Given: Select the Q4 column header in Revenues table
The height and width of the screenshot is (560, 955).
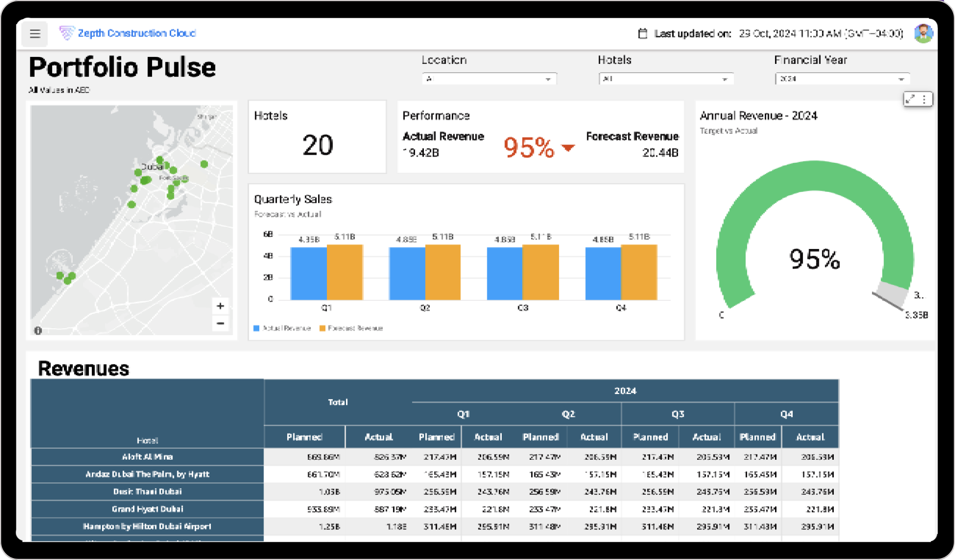Looking at the screenshot, I should pos(787,414).
